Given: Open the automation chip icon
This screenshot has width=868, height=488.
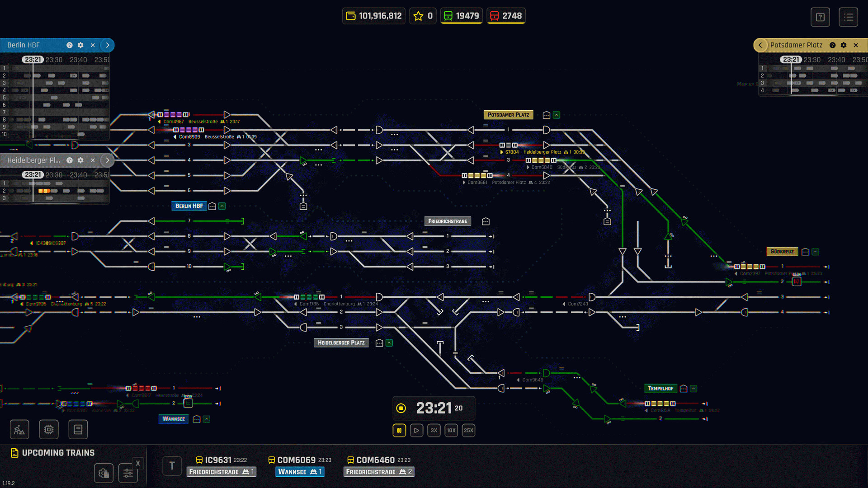Looking at the screenshot, I should (x=49, y=430).
